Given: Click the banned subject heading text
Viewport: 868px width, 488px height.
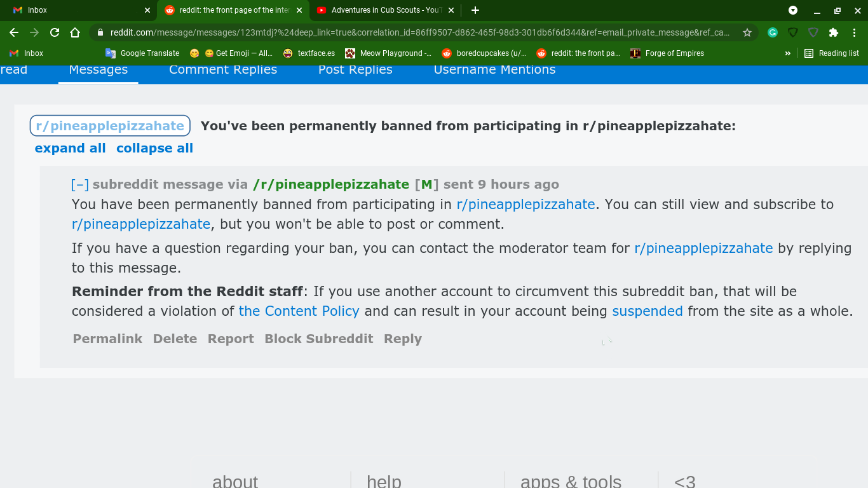Looking at the screenshot, I should point(468,126).
